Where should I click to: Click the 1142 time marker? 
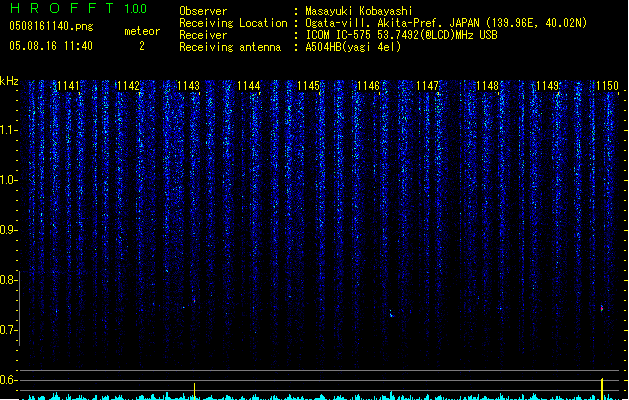pyautogui.click(x=128, y=86)
